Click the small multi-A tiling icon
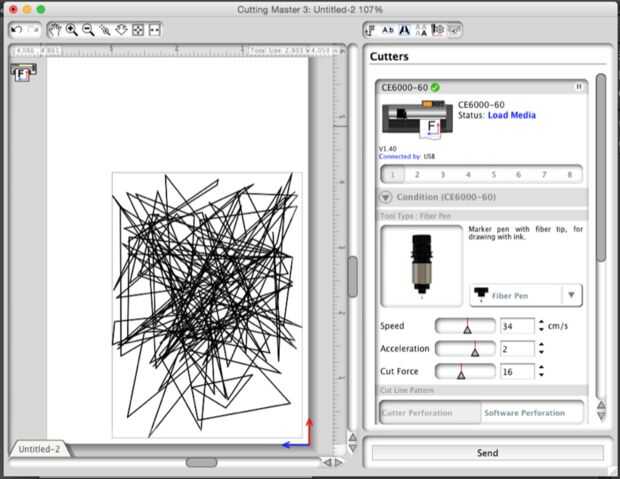 point(422,30)
